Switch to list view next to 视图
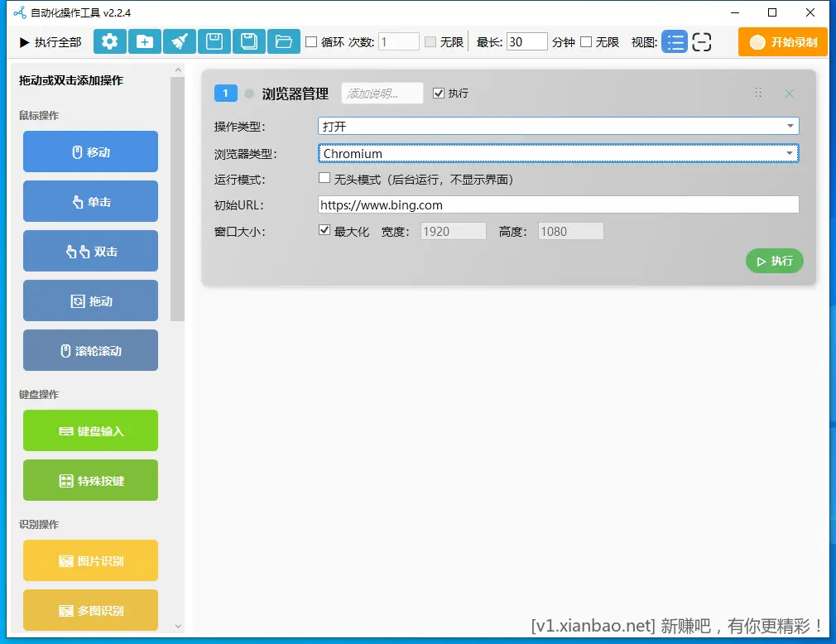Screen dimensions: 836x644 click(675, 40)
